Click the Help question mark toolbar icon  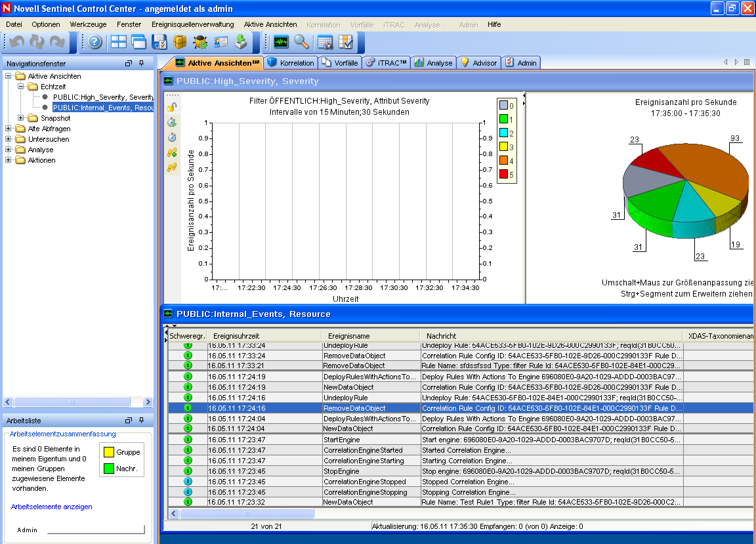pos(95,42)
